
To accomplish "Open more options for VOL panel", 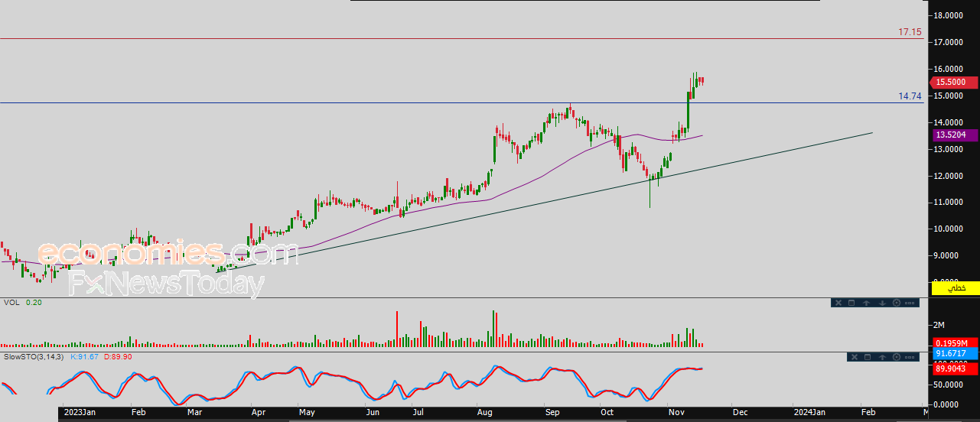I will coord(910,303).
